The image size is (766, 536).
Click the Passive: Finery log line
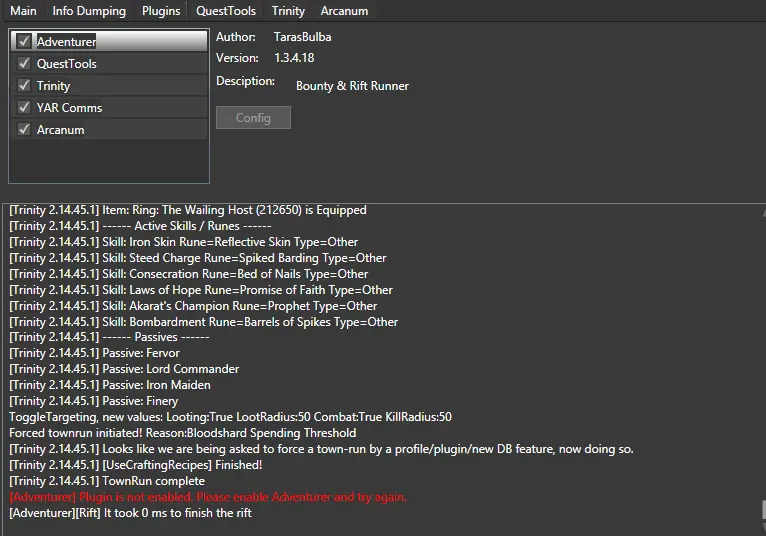(x=94, y=401)
